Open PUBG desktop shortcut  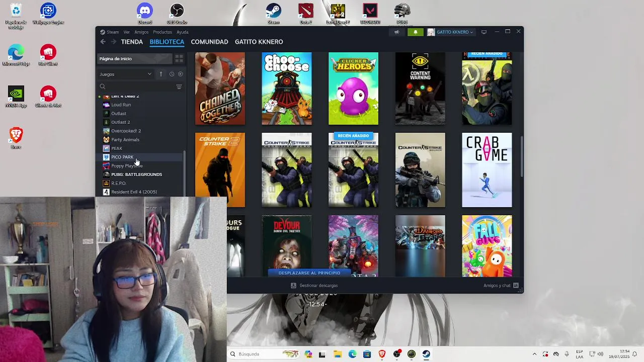pyautogui.click(x=402, y=14)
